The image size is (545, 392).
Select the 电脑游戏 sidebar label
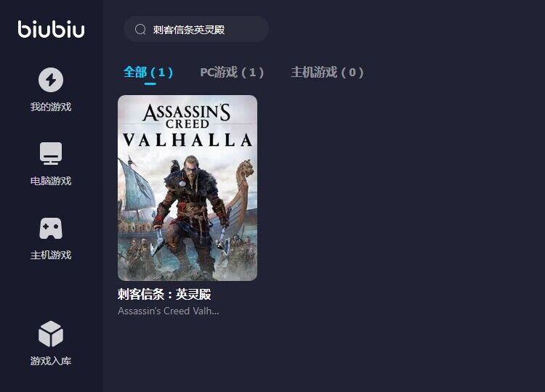[x=51, y=181]
